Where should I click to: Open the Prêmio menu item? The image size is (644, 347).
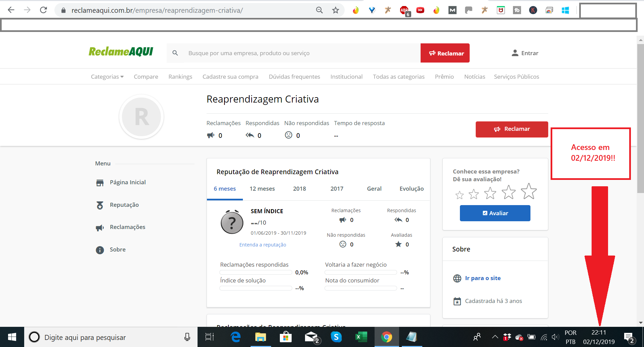[x=444, y=77]
